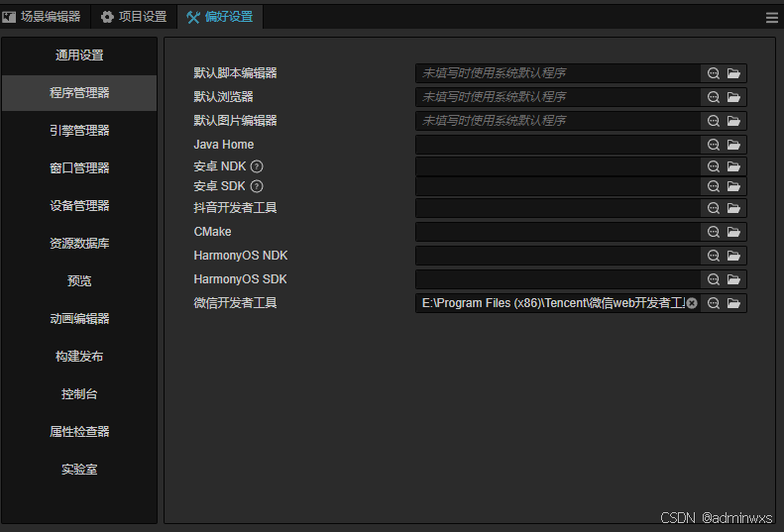Screen dimensions: 784x532
Task: Browse folder for 默认浏览器
Action: tap(733, 97)
